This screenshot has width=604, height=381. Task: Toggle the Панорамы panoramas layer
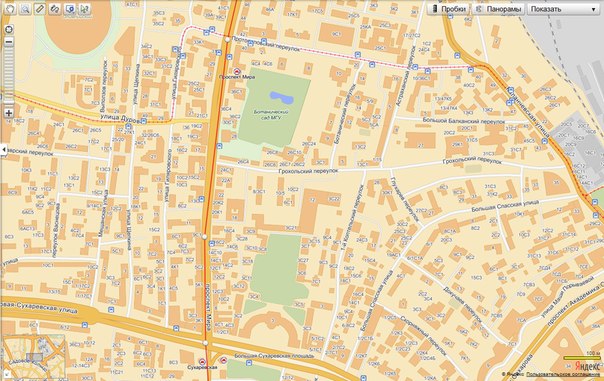coord(498,9)
